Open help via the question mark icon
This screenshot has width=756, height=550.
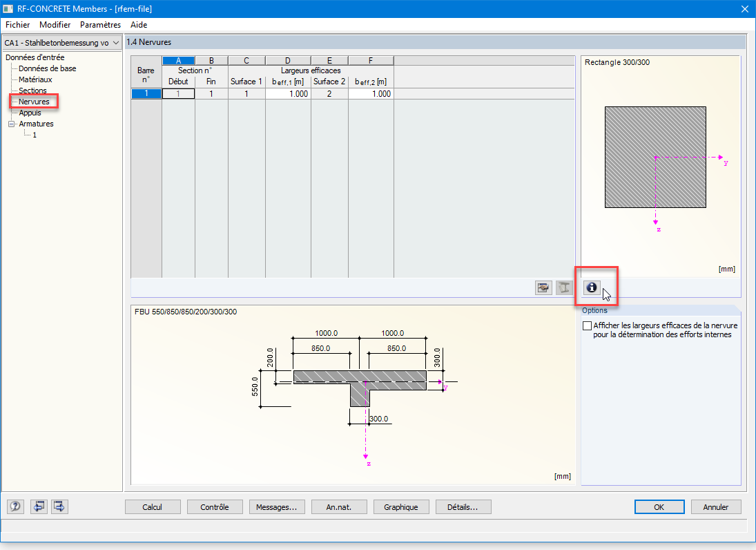[x=15, y=506]
